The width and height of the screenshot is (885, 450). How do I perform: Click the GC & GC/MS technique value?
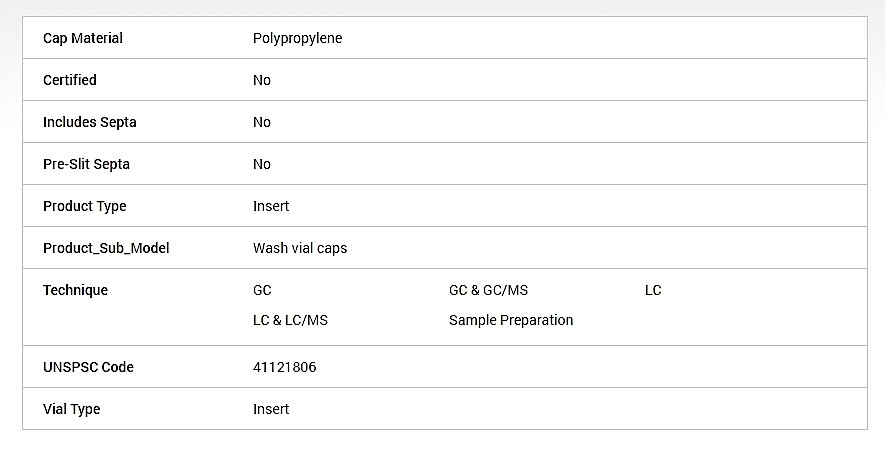coord(488,290)
